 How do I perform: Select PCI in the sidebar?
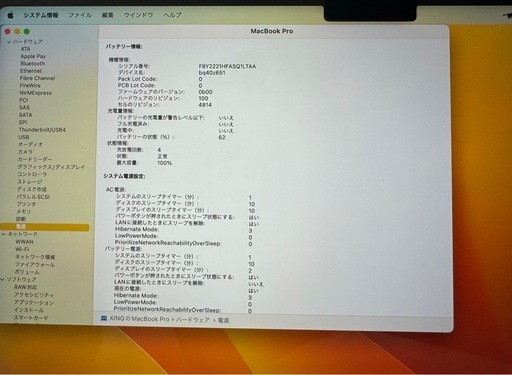pos(24,100)
